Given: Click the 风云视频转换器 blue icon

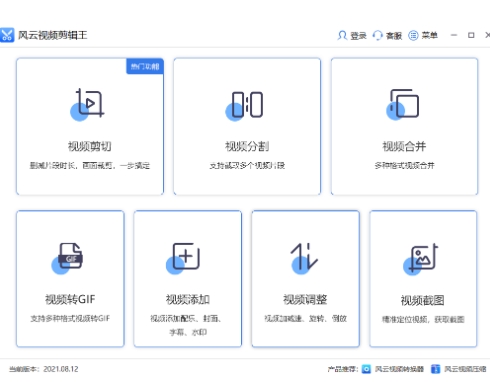Looking at the screenshot, I should [x=366, y=369].
